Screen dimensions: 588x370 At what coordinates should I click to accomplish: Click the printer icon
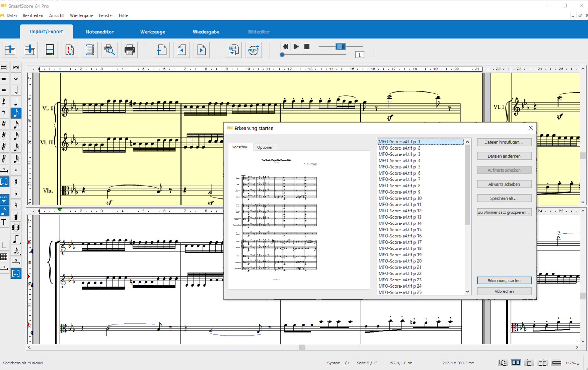pyautogui.click(x=129, y=50)
